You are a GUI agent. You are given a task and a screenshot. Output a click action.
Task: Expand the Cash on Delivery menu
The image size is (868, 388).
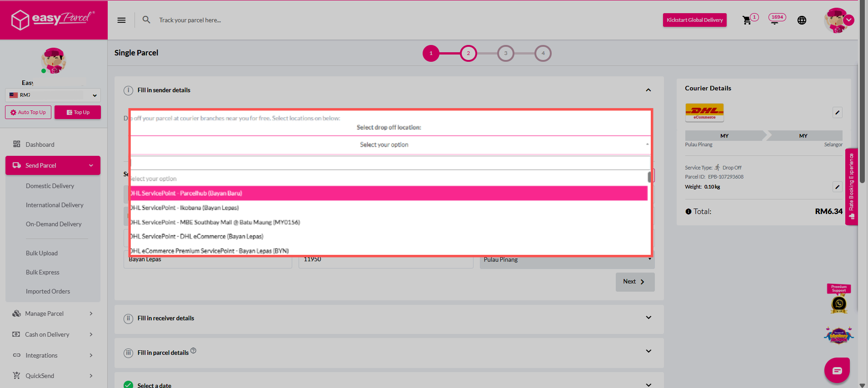tap(53, 334)
